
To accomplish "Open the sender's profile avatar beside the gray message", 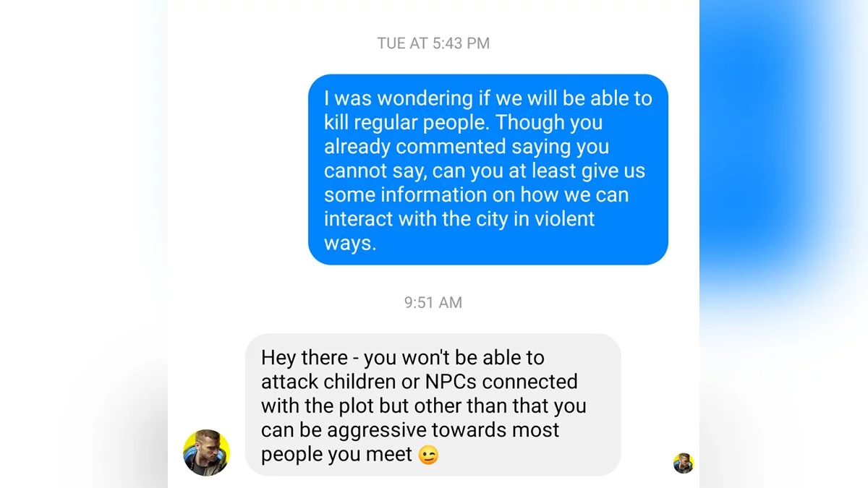I will coord(206,453).
